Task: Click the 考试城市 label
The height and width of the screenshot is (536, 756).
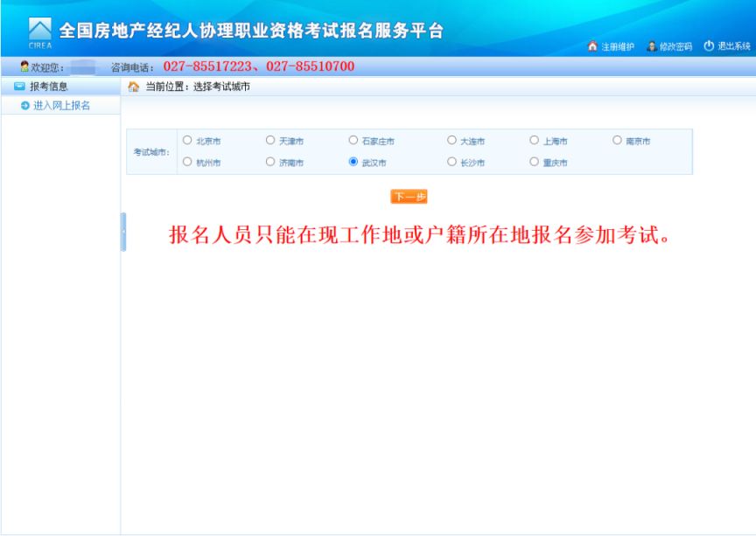Action: tap(152, 152)
